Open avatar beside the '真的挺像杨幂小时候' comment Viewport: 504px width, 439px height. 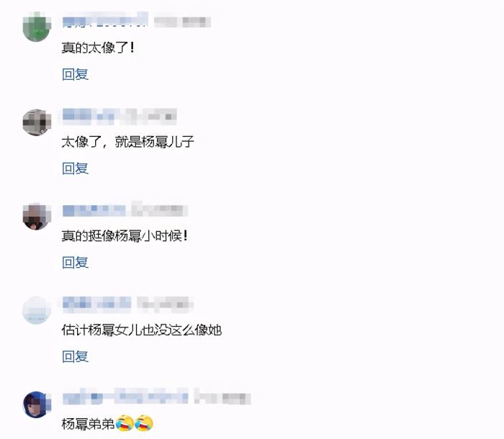37,217
